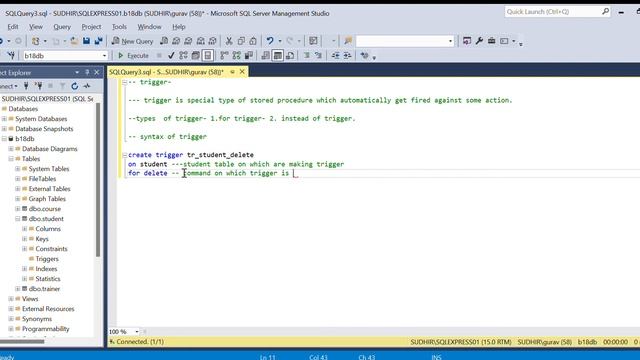Collapse the Tables folder node
Viewport: 640px width, 360px height.
[x=11, y=159]
